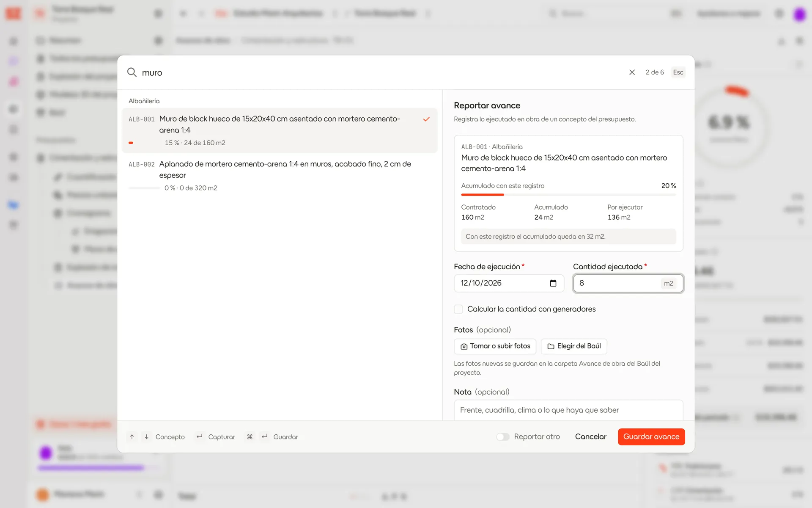
Task: Click Tomar o subir fotos button
Action: [x=495, y=346]
